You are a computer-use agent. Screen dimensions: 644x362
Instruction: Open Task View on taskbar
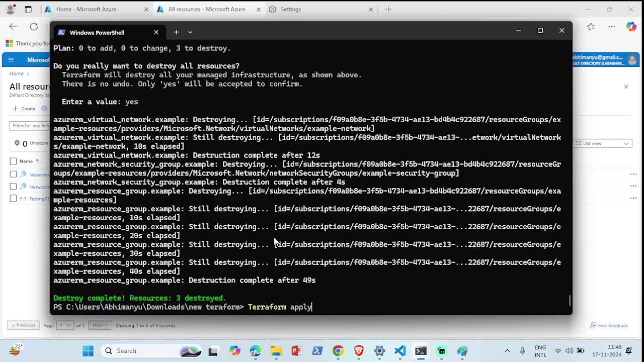click(x=213, y=351)
